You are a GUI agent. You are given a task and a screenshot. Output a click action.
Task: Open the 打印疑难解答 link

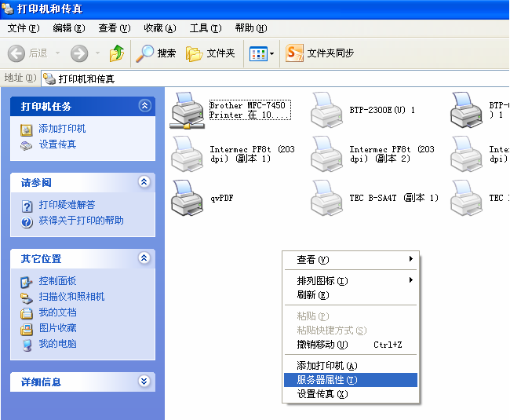[x=67, y=205]
